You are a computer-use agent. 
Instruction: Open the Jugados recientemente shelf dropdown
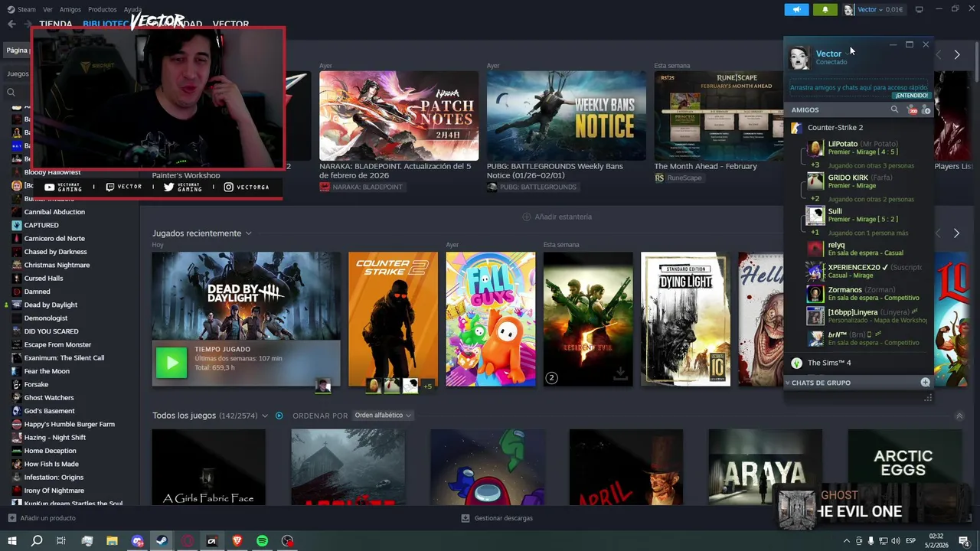tap(248, 233)
